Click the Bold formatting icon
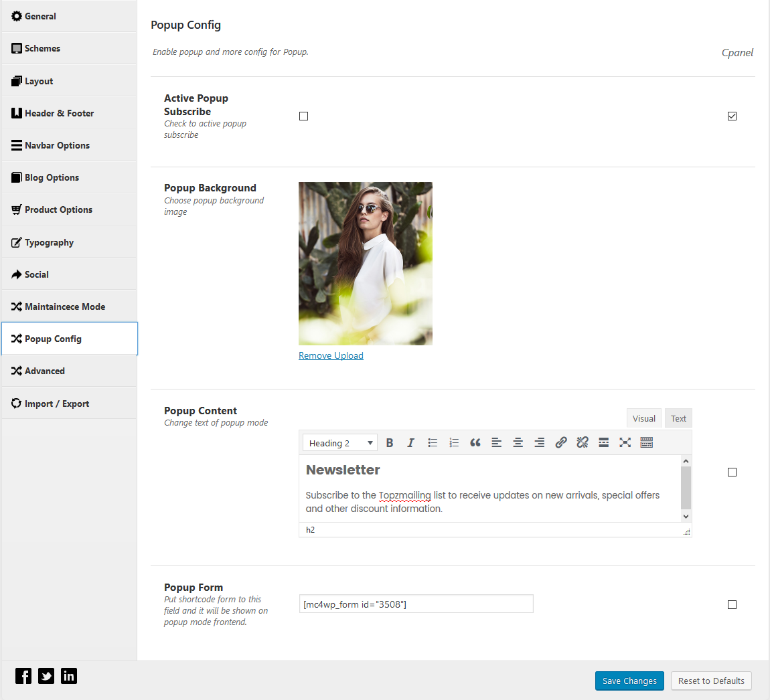Viewport: 770px width, 700px height. pos(390,443)
